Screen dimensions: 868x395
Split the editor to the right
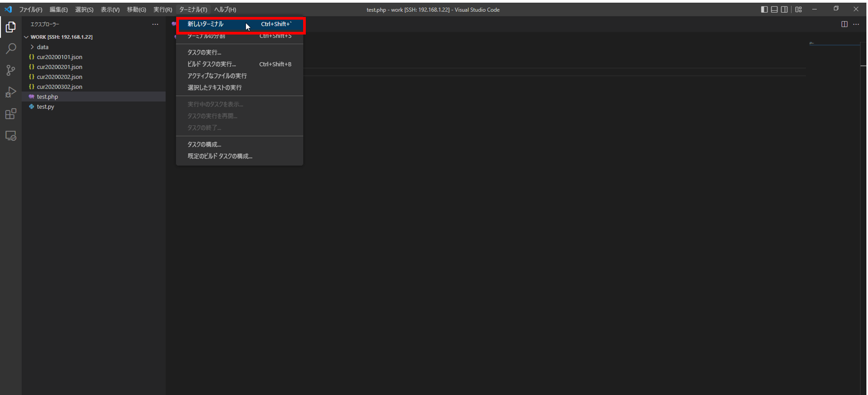coord(845,24)
